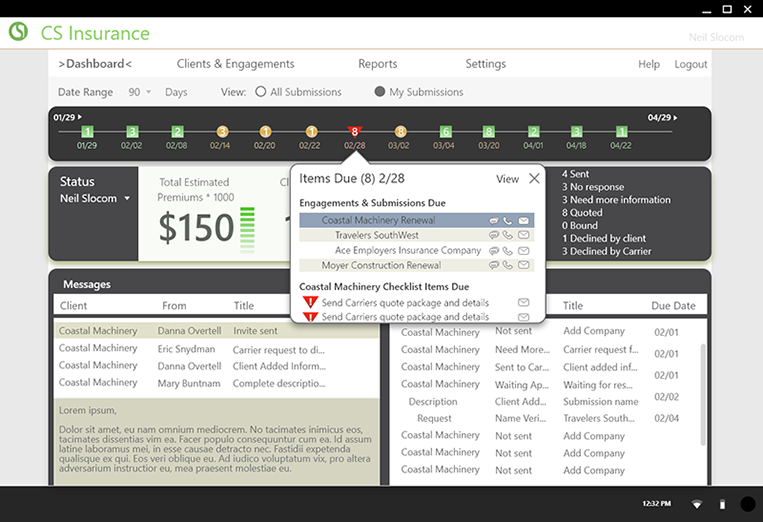The image size is (763, 522).
Task: Click the CS Insurance logo icon
Action: point(18,32)
